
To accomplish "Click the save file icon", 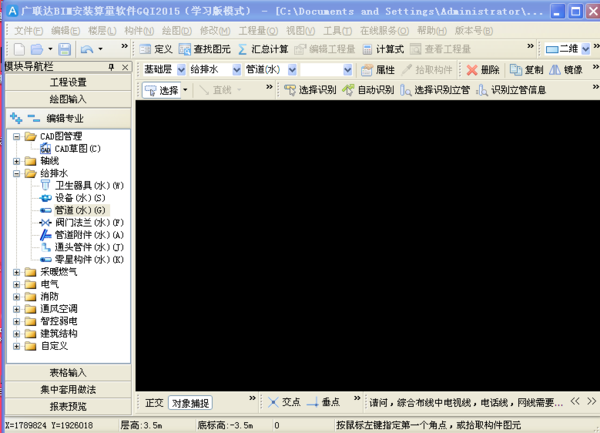I will click(x=64, y=49).
